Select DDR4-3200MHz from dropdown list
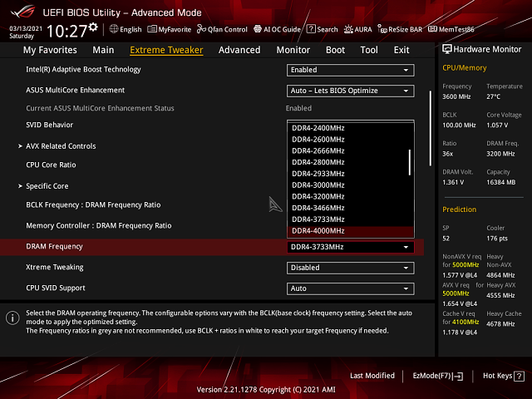Image resolution: width=532 pixels, height=399 pixels. 350,196
